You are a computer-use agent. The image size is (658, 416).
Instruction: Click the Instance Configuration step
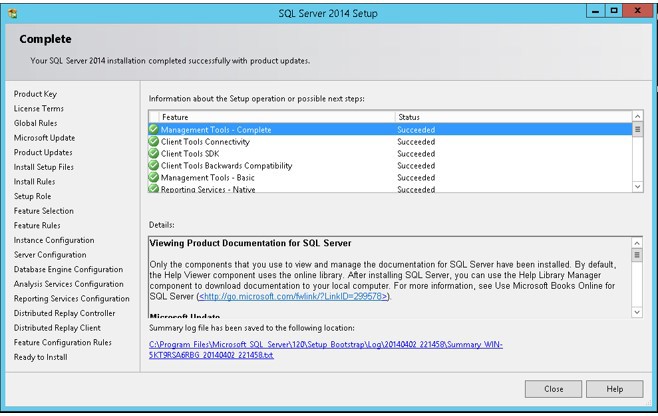pos(54,240)
